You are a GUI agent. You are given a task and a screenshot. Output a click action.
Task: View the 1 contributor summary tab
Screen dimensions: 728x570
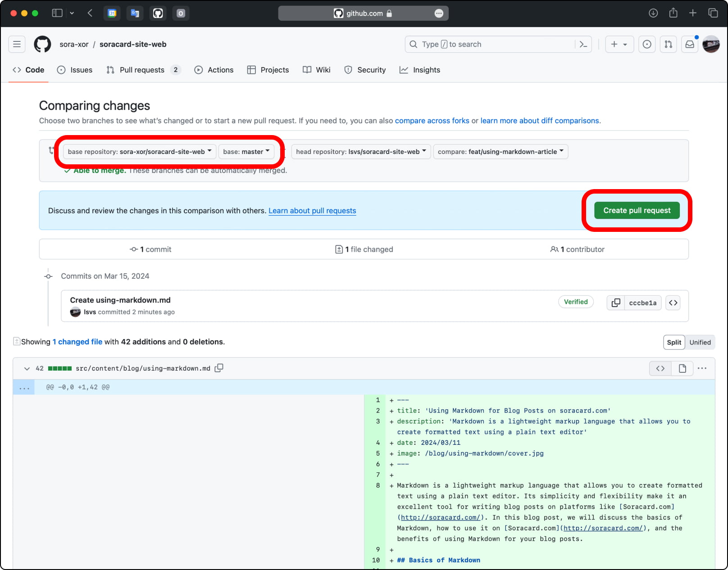tap(577, 249)
